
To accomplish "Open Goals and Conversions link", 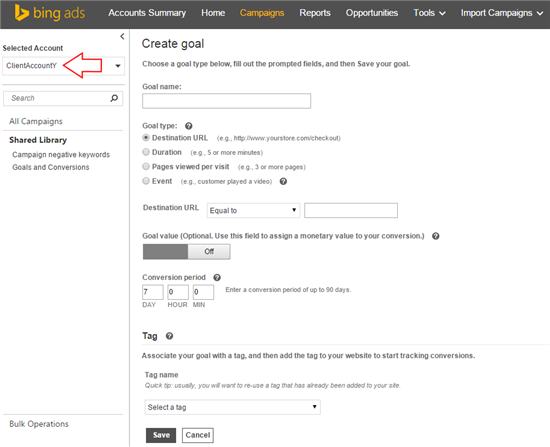I will [51, 167].
